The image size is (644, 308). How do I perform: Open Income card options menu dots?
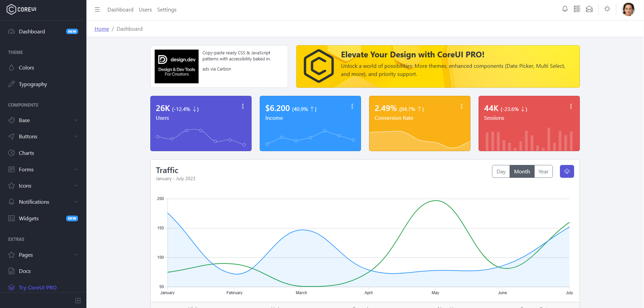coord(352,106)
